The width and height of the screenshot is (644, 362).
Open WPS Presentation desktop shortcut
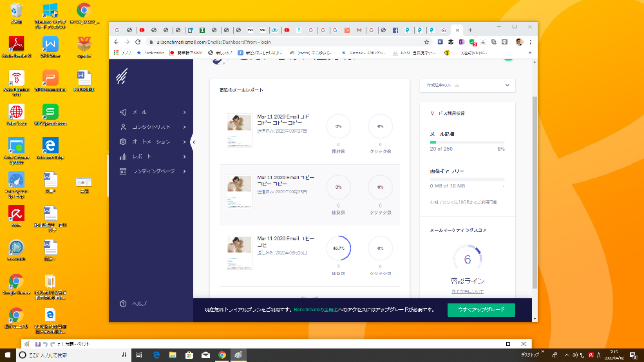point(50,81)
